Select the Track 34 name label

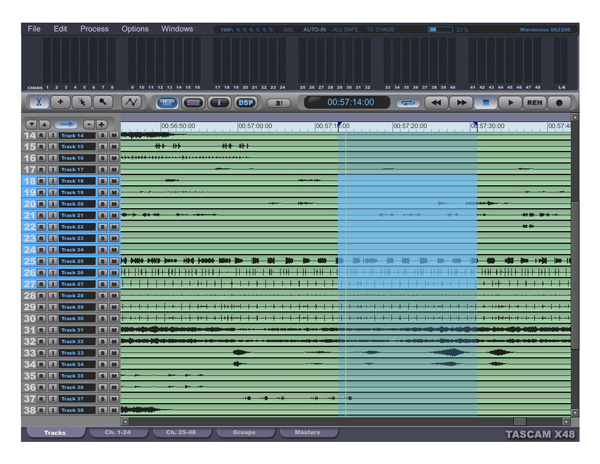coord(77,364)
